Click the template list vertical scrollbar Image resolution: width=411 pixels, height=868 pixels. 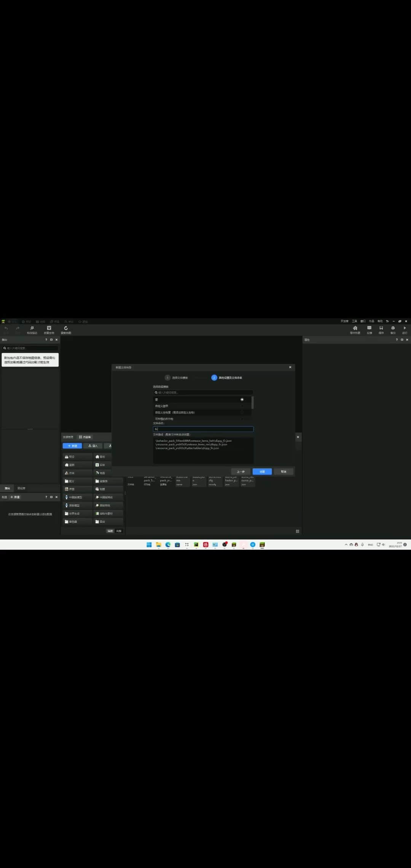coord(253,403)
